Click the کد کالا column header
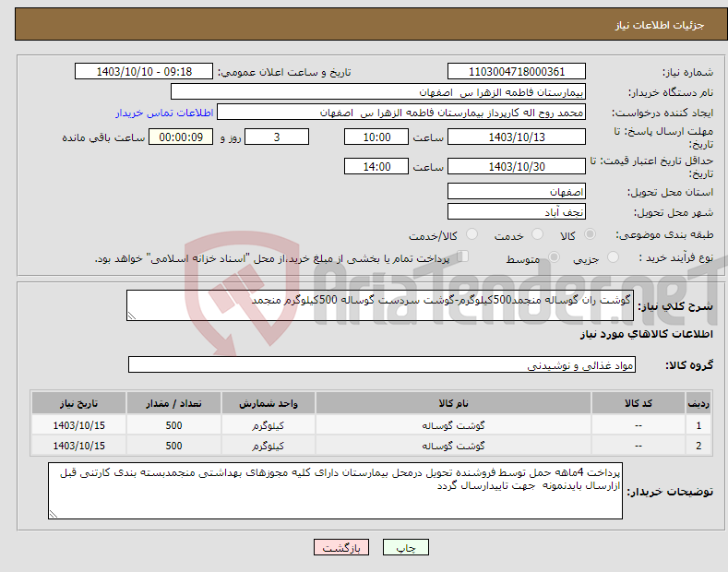This screenshot has height=572, width=728. click(x=638, y=403)
